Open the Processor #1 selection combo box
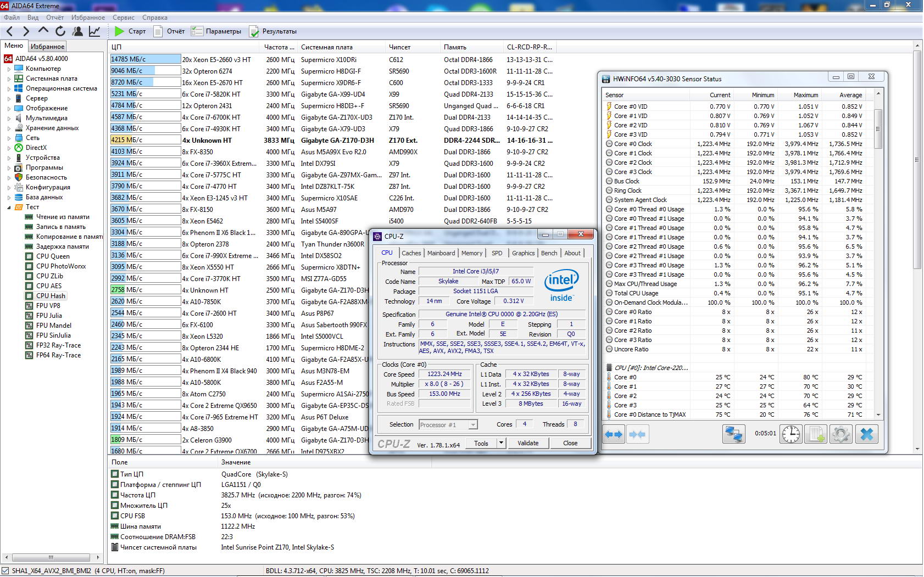Screen dimensions: 924x577 448,424
